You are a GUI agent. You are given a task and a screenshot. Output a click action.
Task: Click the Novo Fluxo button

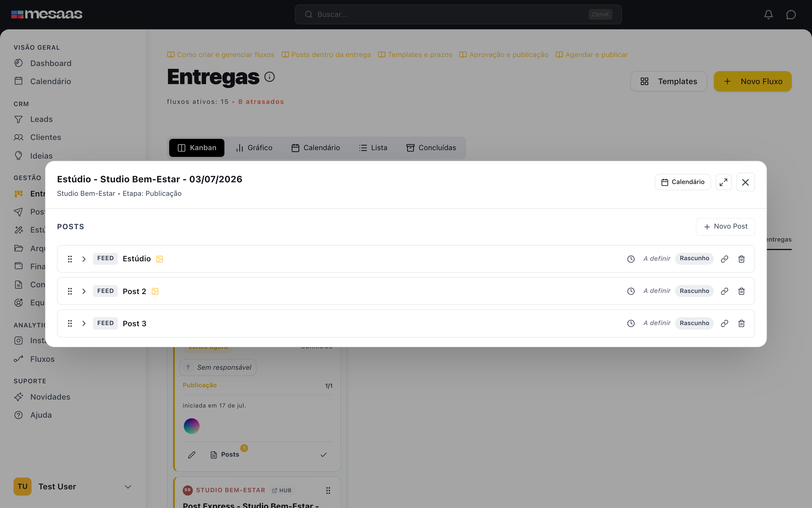[x=753, y=81]
